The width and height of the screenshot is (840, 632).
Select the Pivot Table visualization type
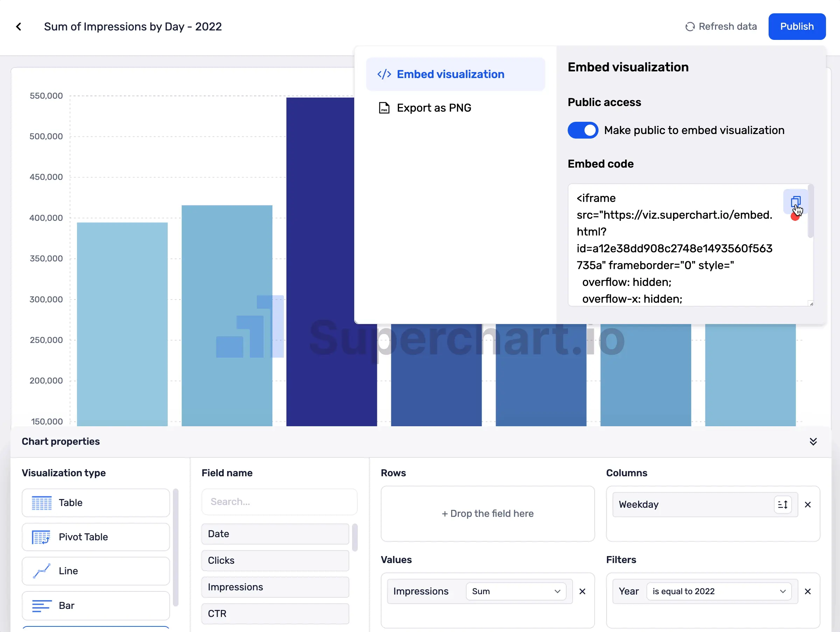point(95,537)
